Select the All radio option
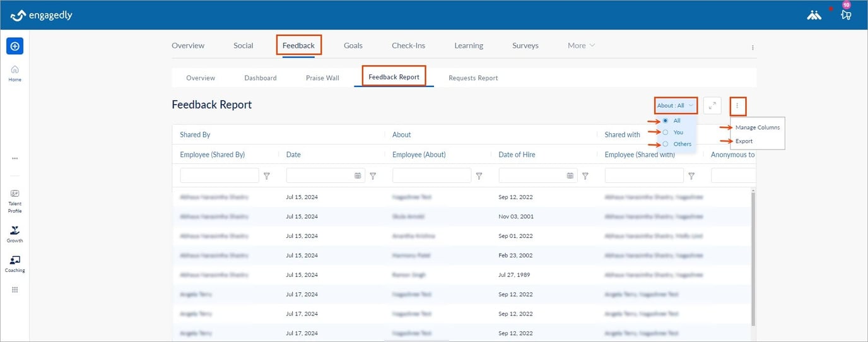 (x=666, y=121)
